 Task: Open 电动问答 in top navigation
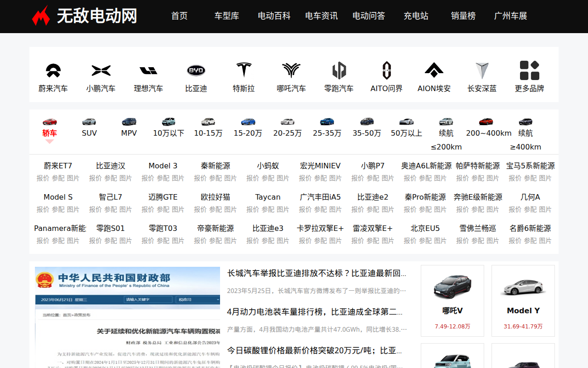tap(369, 16)
